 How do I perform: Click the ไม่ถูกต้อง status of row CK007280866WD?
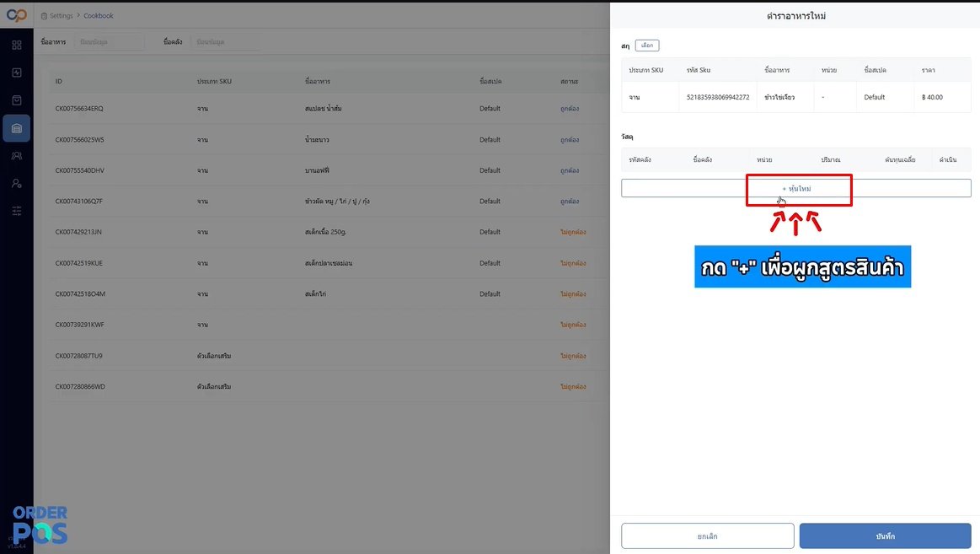[573, 386]
